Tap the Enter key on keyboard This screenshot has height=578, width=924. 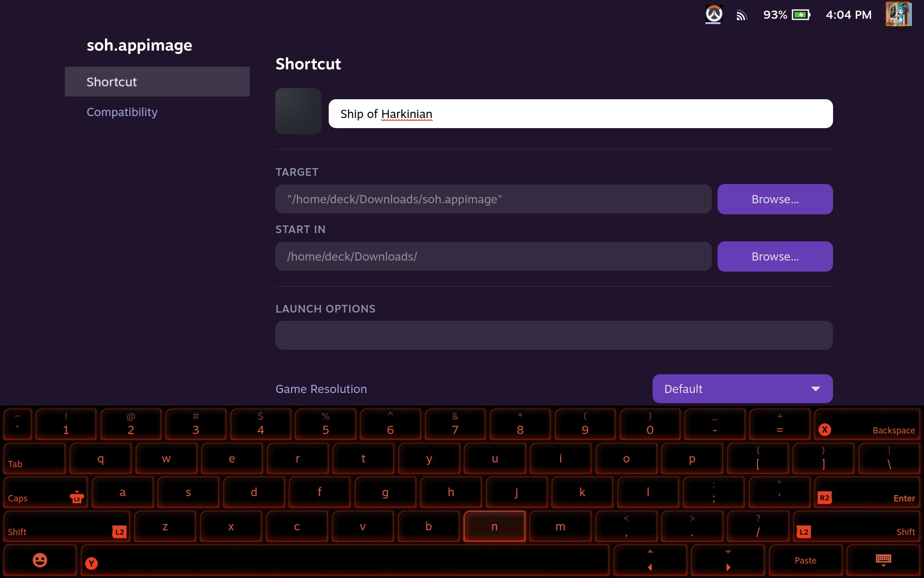(867, 492)
